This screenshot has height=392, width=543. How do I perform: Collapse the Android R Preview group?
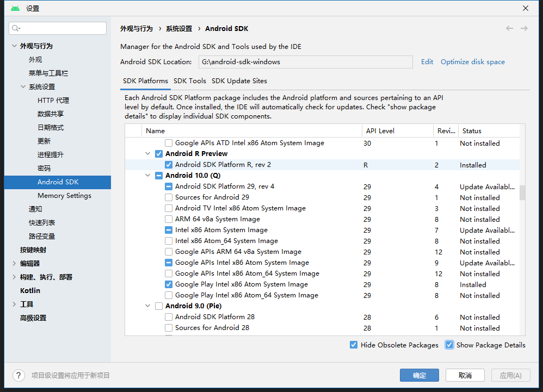(147, 154)
